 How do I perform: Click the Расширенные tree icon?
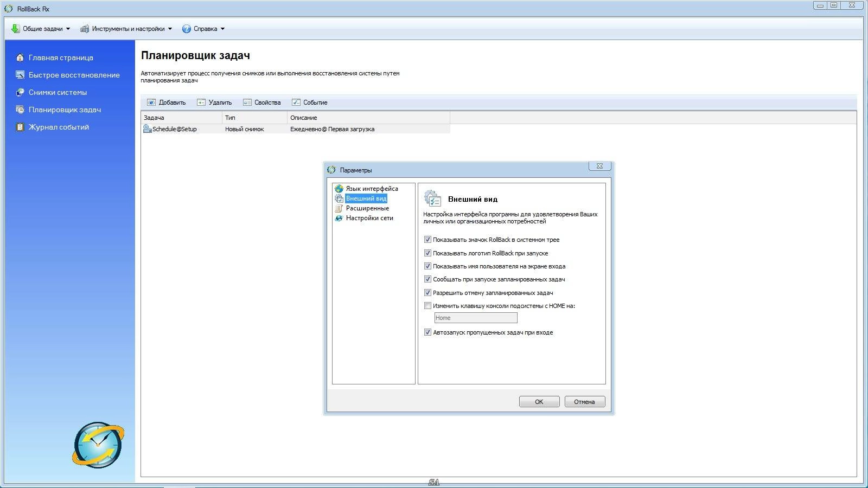click(339, 208)
